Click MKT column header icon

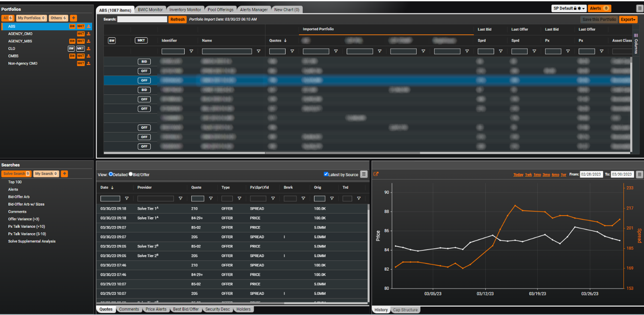point(141,40)
